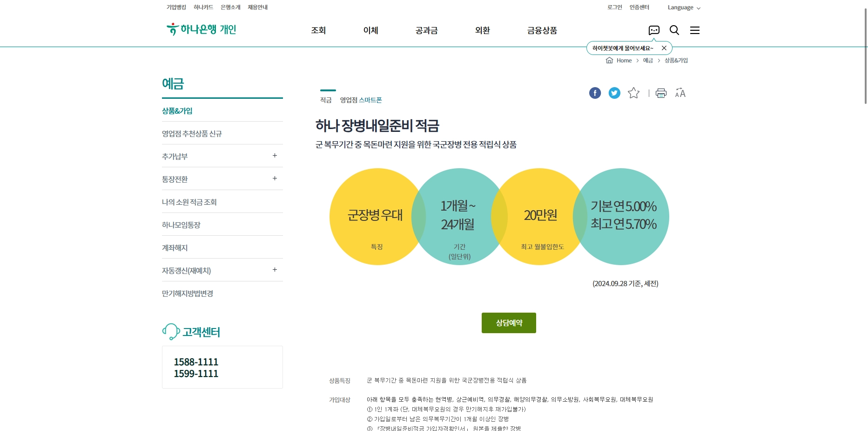Click the 하나 장병내일준비 적금 title
The width and height of the screenshot is (868, 431).
pos(377,126)
